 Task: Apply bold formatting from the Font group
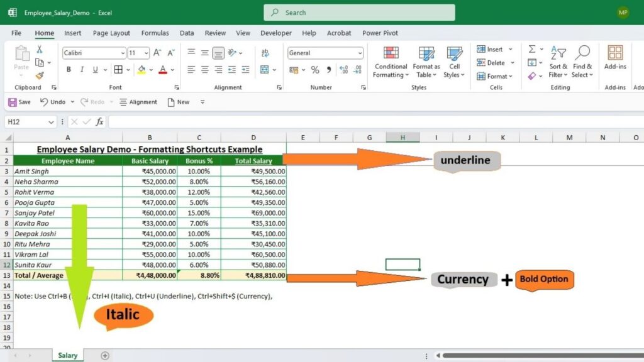point(68,69)
